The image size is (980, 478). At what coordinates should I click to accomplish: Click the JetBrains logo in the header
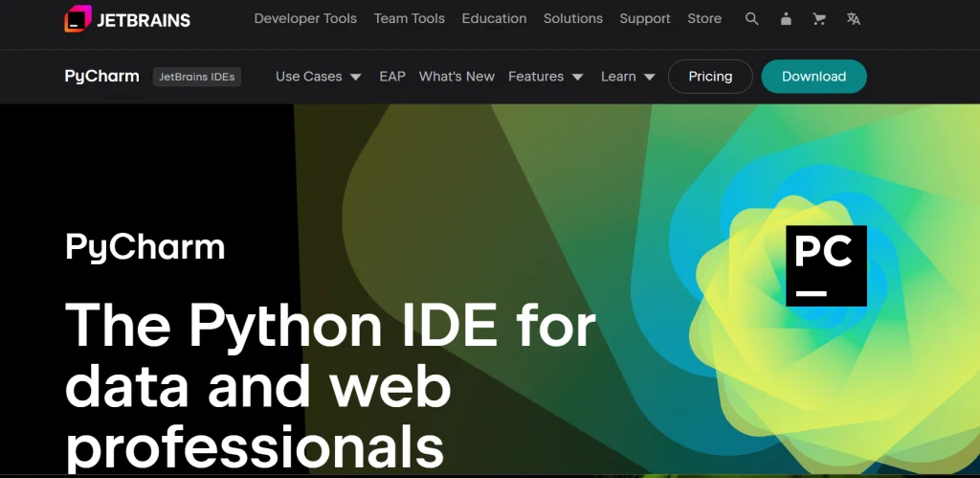126,19
